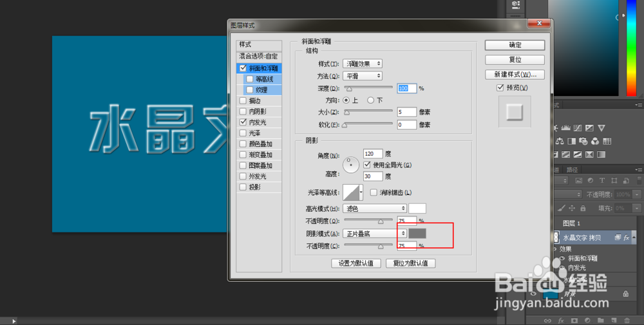Toggle the 预览 checkbox

(x=500, y=88)
